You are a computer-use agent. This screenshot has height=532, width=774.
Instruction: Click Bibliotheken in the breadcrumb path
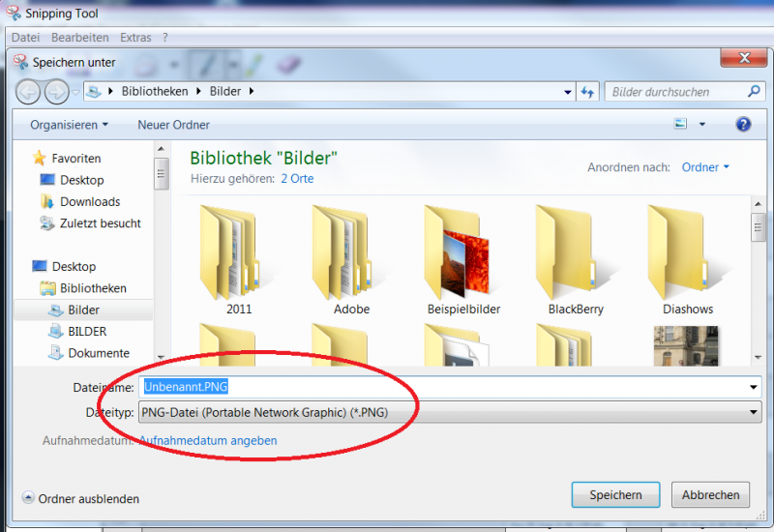[155, 91]
